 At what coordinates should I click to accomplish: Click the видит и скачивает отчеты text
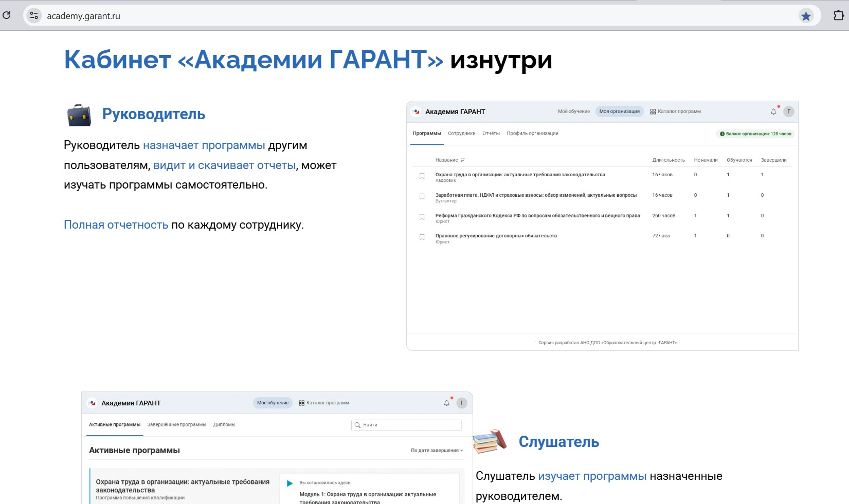[225, 165]
